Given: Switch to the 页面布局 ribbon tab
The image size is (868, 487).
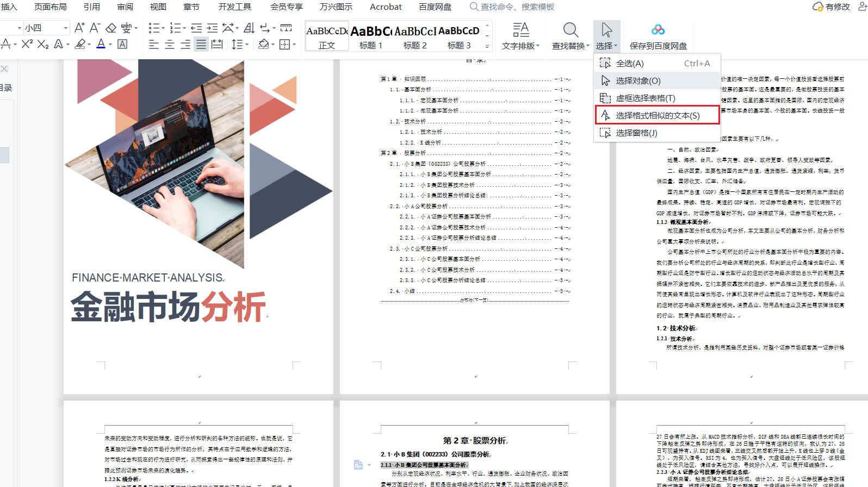Looking at the screenshot, I should (51, 7).
